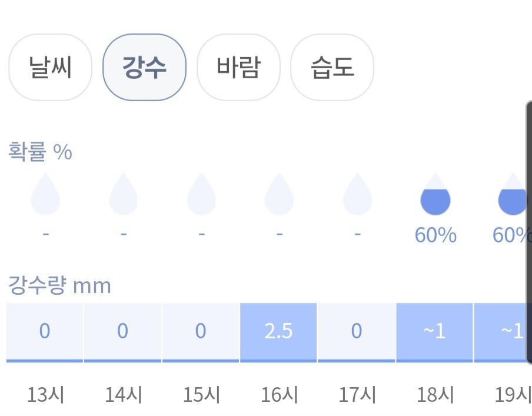This screenshot has width=532, height=416.
Task: Click the 2.5 mm rainfall cell
Action: click(278, 331)
